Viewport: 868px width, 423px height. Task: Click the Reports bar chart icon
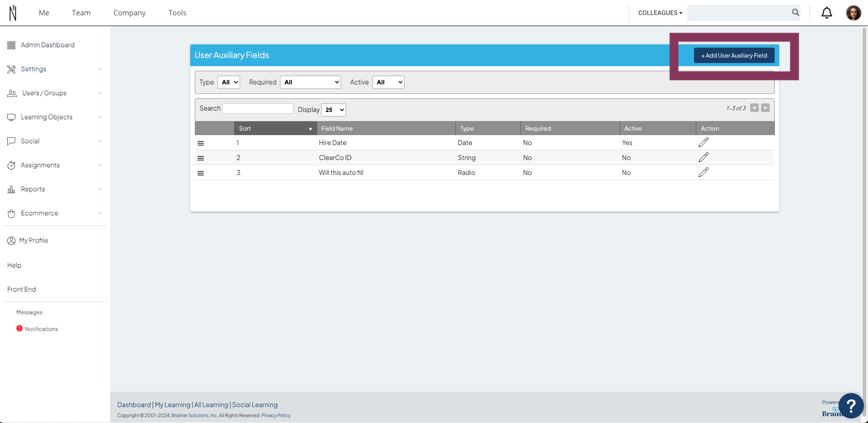point(11,190)
